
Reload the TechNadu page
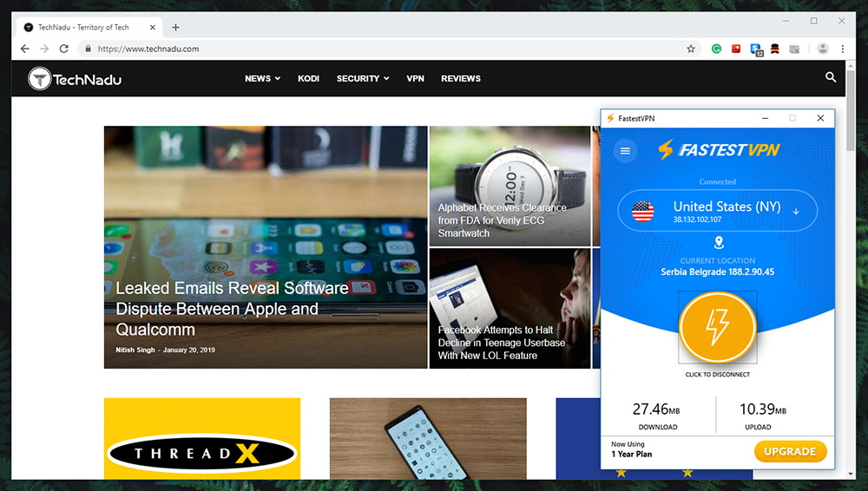pyautogui.click(x=64, y=49)
